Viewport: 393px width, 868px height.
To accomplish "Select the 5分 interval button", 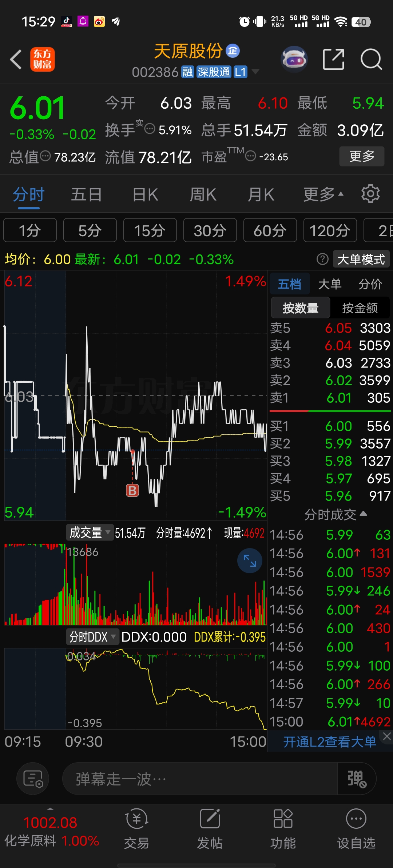I will (90, 230).
